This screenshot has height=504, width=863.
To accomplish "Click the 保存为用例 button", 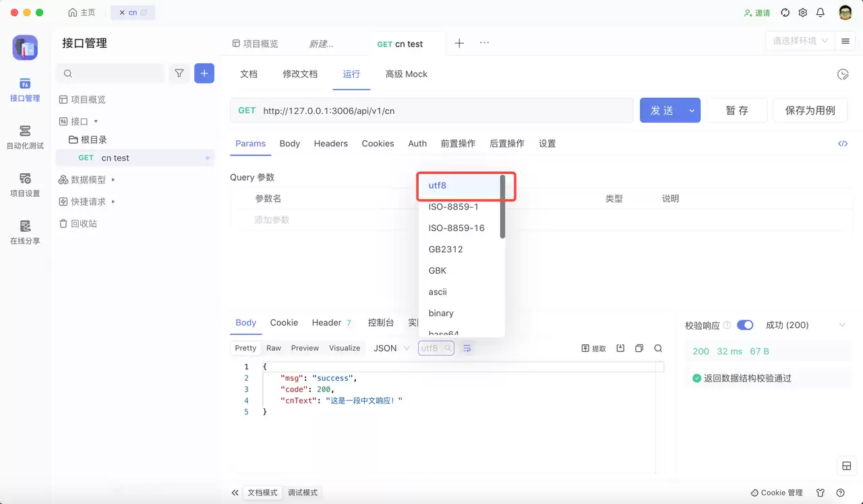I will (810, 111).
